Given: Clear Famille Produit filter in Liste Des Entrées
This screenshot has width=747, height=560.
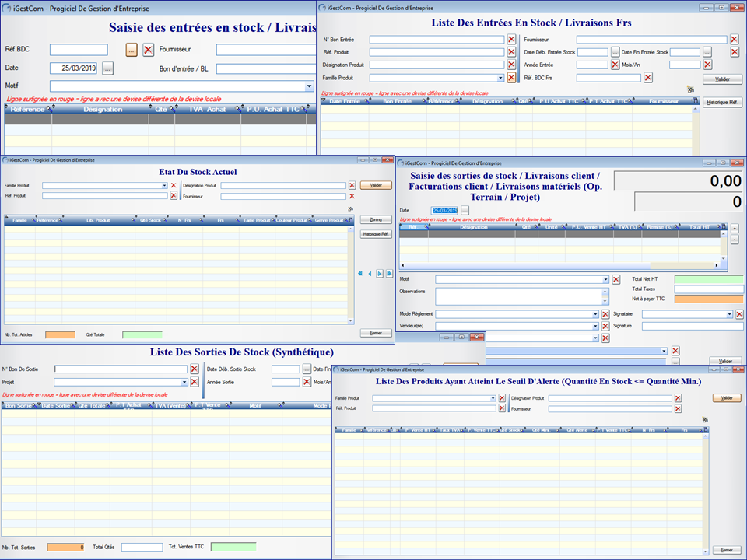Looking at the screenshot, I should click(x=511, y=78).
